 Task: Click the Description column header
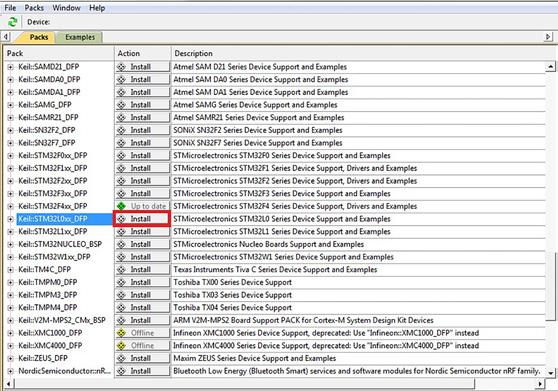pyautogui.click(x=363, y=53)
